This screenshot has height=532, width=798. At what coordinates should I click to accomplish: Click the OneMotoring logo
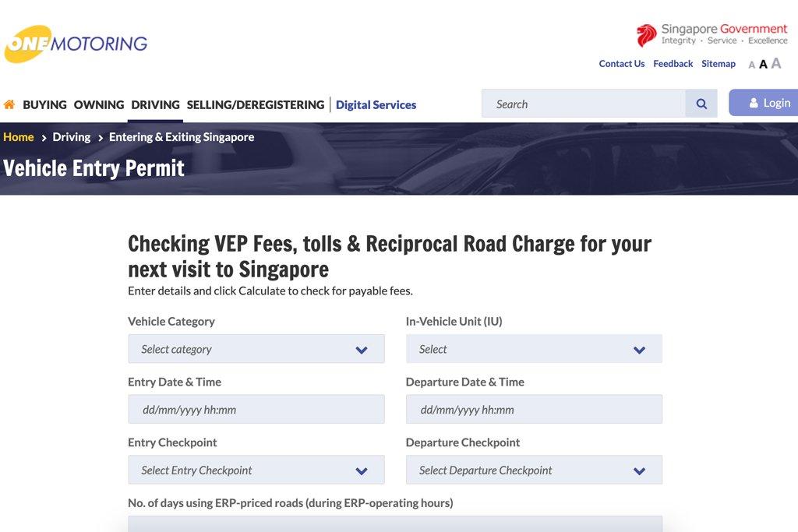76,44
